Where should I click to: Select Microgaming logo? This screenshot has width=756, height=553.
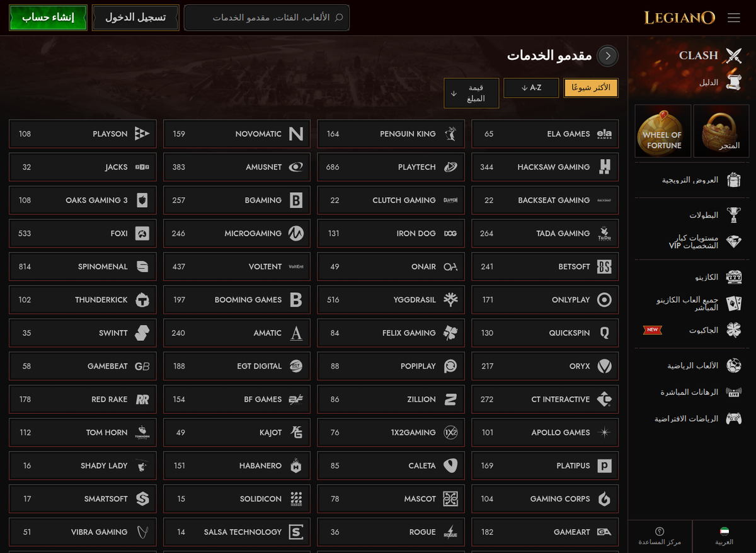tap(296, 234)
